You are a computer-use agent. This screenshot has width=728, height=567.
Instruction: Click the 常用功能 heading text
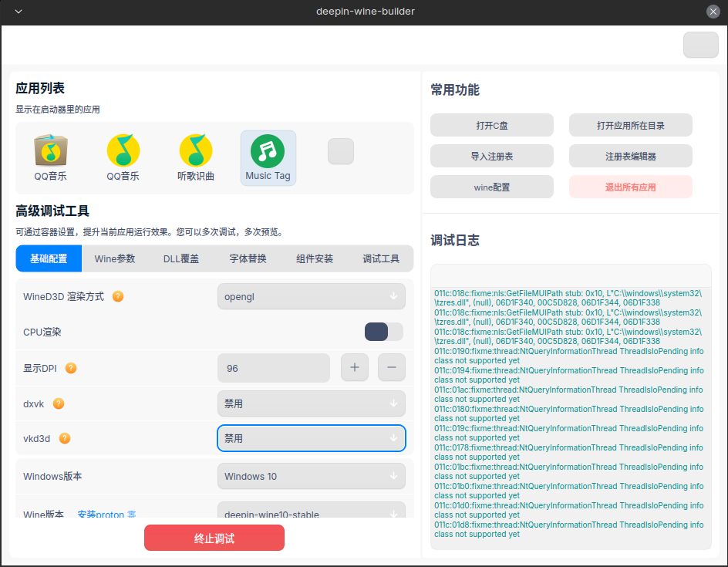tap(455, 89)
